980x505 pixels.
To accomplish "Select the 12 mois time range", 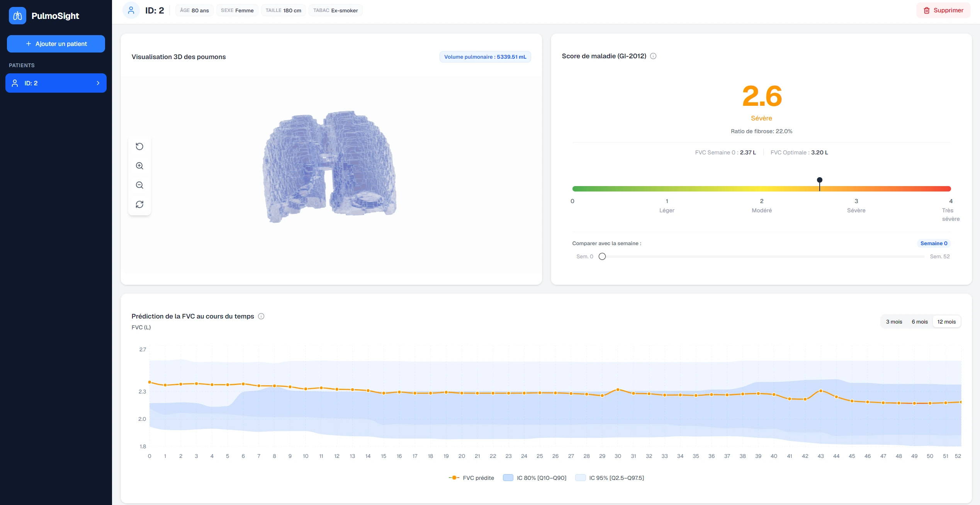I will click(x=946, y=322).
